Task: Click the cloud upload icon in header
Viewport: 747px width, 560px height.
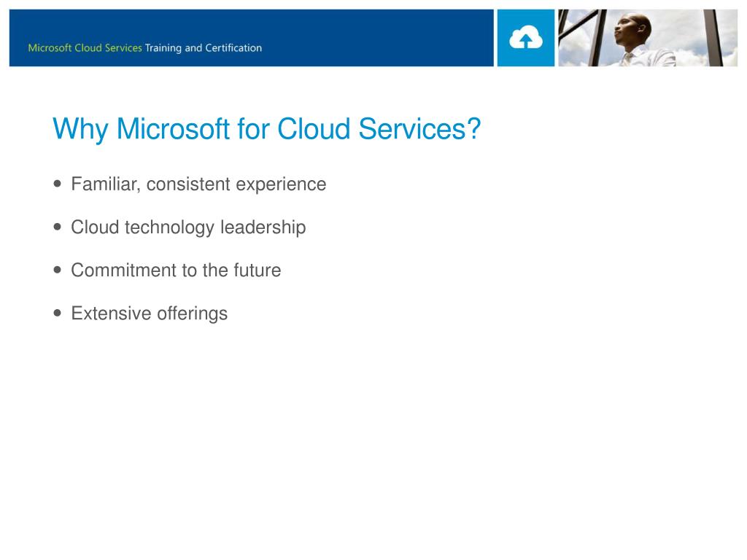Action: click(x=525, y=38)
